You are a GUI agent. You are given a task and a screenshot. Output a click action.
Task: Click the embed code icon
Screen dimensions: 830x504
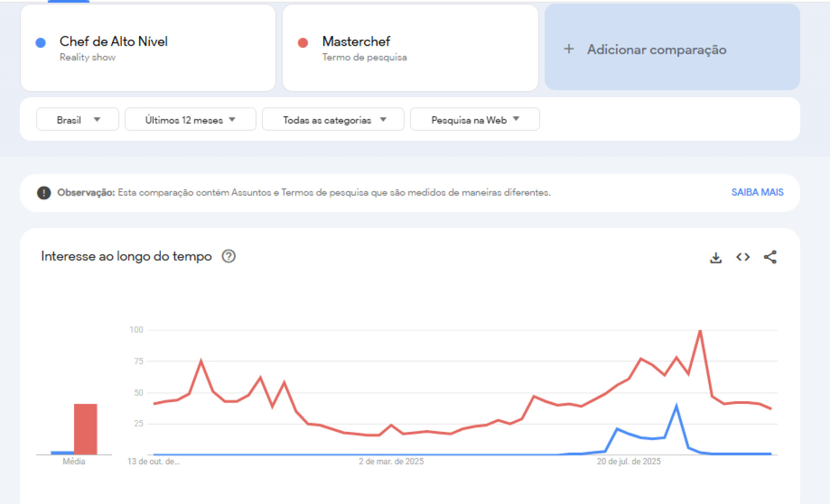[x=743, y=257]
